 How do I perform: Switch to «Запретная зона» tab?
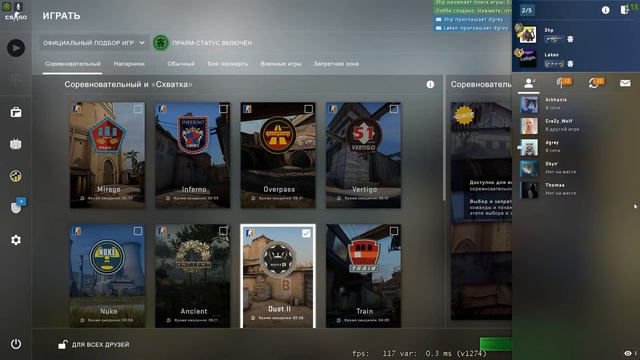(336, 64)
